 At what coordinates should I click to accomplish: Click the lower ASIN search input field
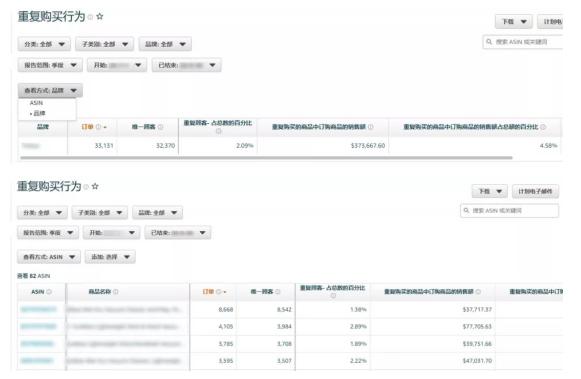point(509,210)
